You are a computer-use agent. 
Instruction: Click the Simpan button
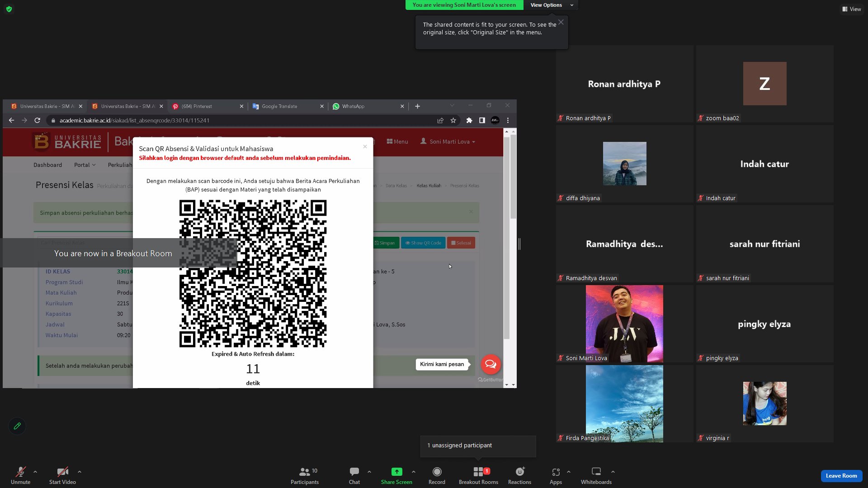(385, 243)
